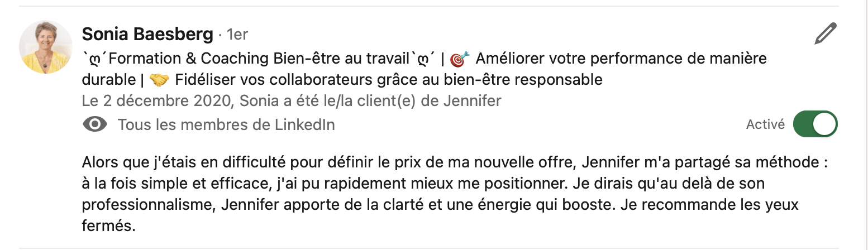The width and height of the screenshot is (868, 250).
Task: Click Tous les membres de LinkedIn
Action: 226,124
